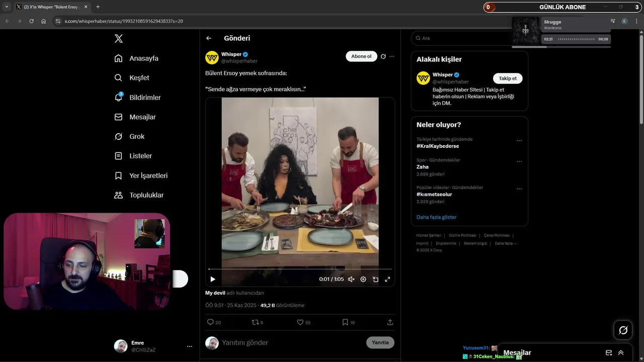Click the Ara search field

(469, 38)
